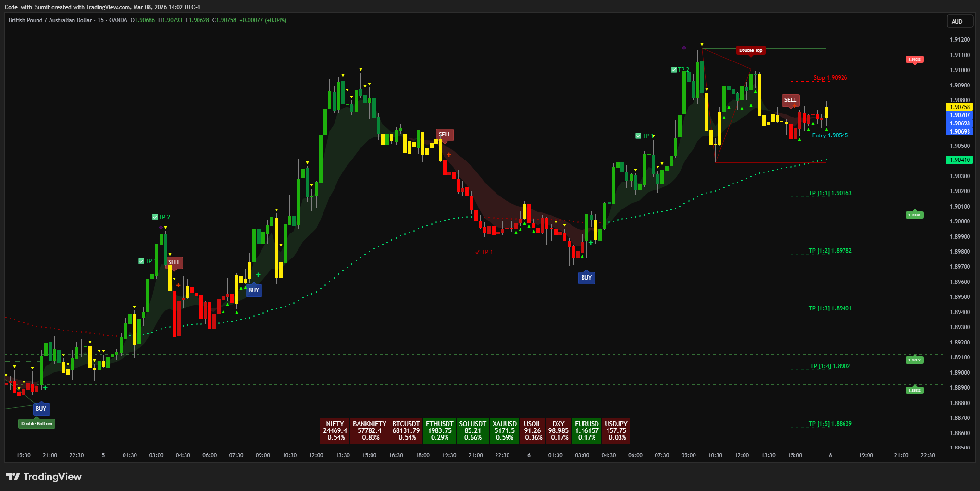This screenshot has height=491, width=980.
Task: Click the OANDA data source in header
Action: (x=118, y=20)
